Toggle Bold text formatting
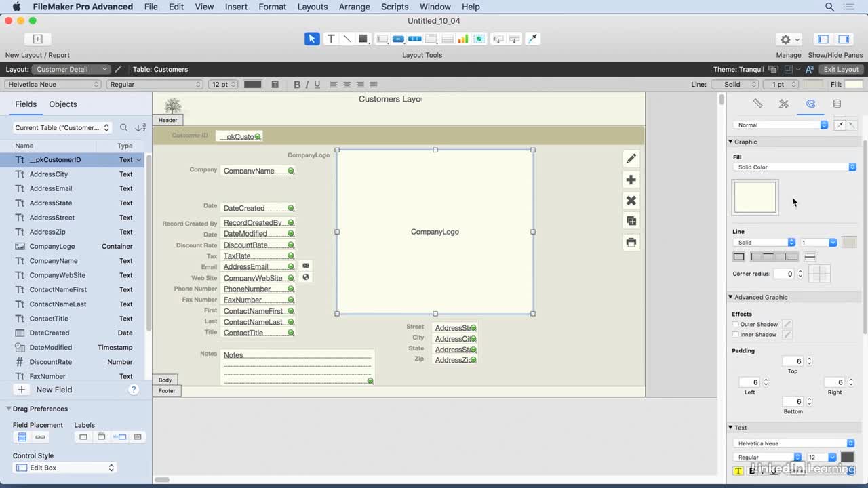Viewport: 868px width, 488px height. 296,85
